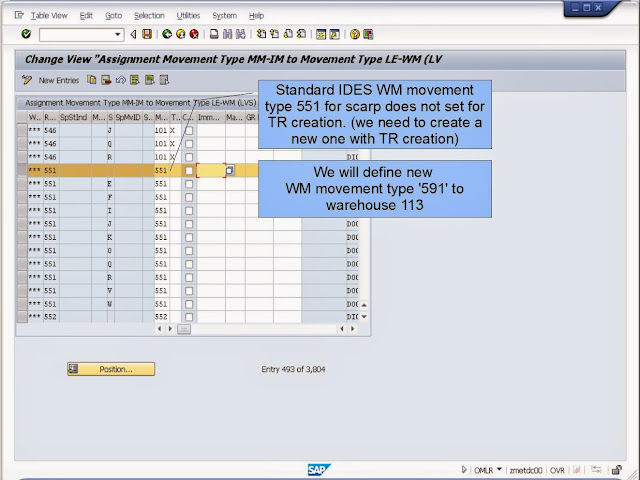The width and height of the screenshot is (640, 480).
Task: Click the Create New Session icon
Action: 321,34
